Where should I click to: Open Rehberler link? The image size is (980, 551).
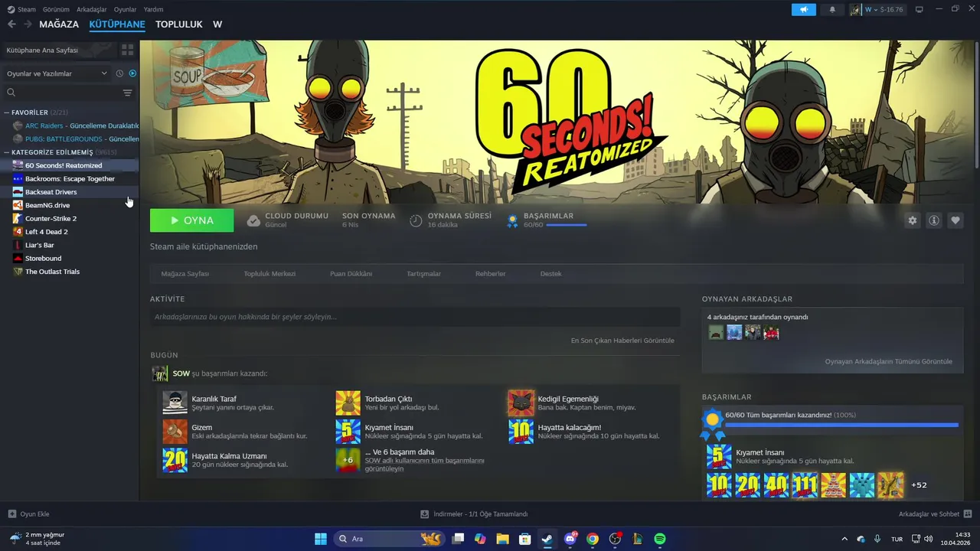(490, 274)
